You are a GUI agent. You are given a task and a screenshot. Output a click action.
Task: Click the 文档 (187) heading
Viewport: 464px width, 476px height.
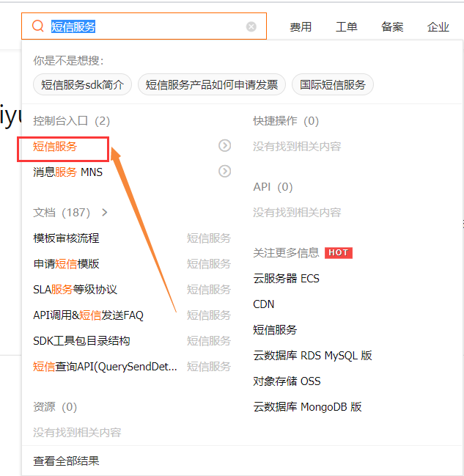(62, 213)
